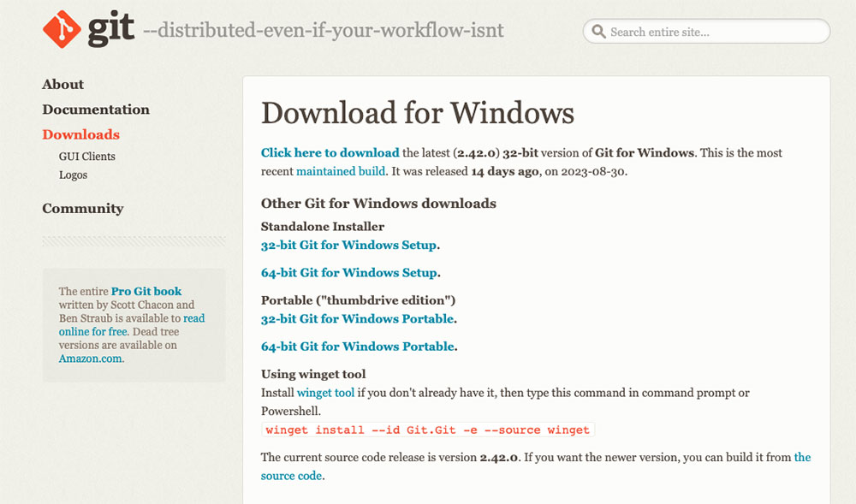Click the release date 2023-08-30 text
The image size is (856, 504).
[593, 171]
